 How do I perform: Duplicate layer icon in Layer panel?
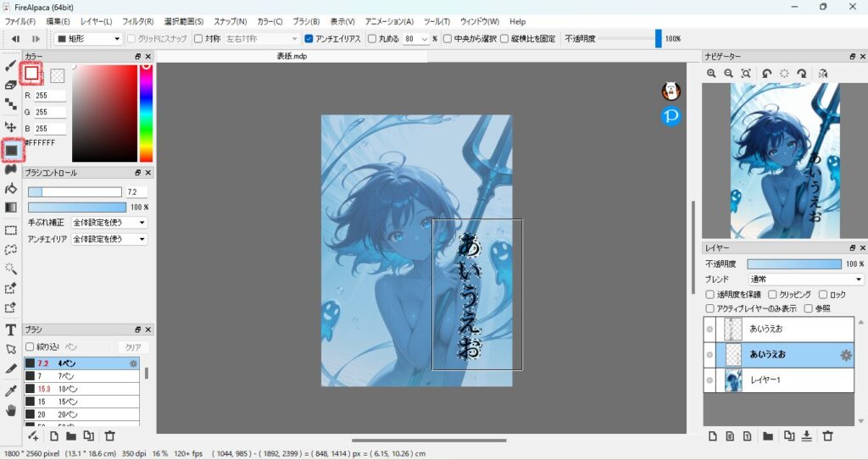789,436
